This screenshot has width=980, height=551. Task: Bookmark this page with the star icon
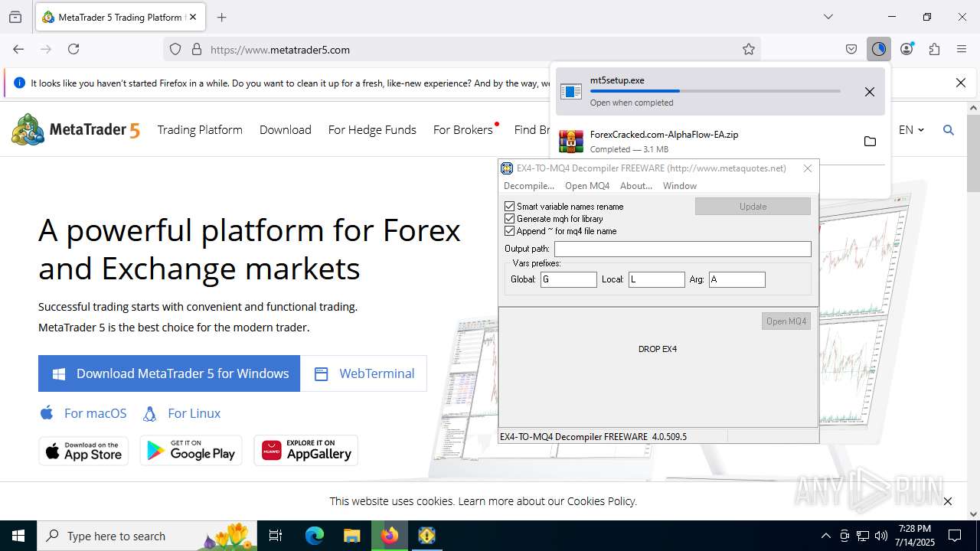(749, 49)
